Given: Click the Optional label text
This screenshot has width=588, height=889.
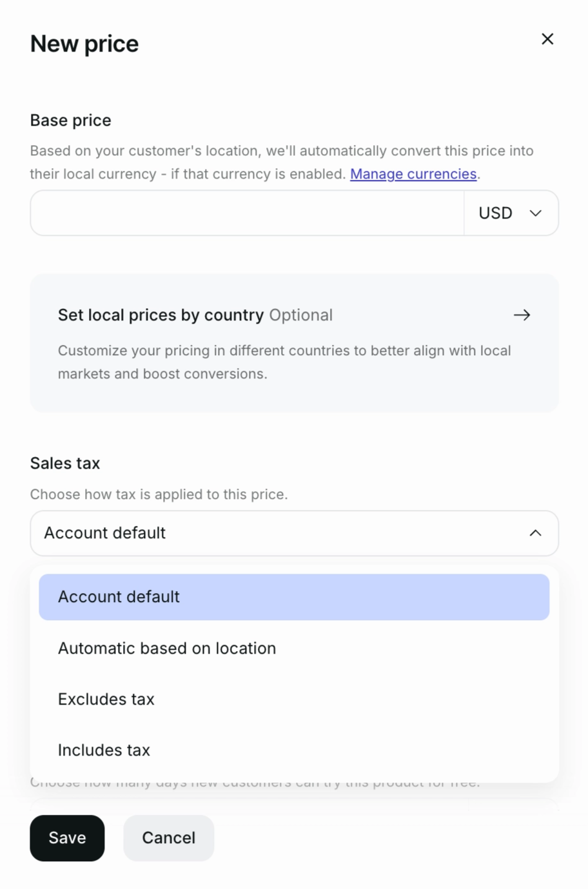Looking at the screenshot, I should coord(301,315).
